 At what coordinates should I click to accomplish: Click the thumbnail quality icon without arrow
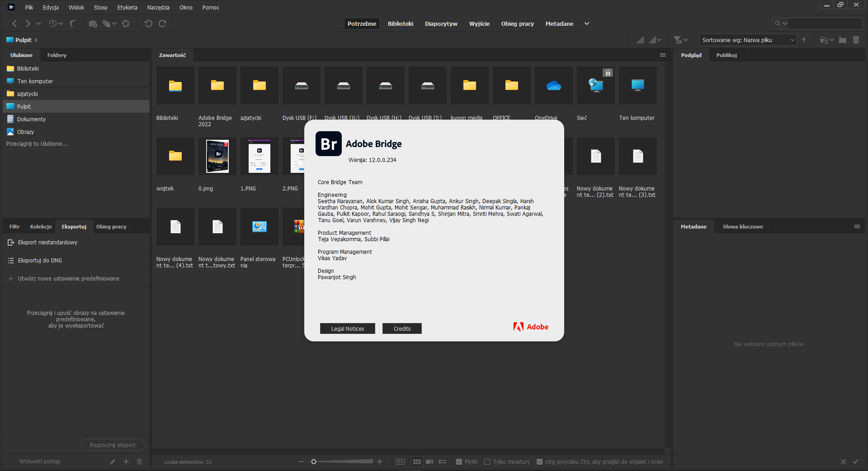[640, 40]
